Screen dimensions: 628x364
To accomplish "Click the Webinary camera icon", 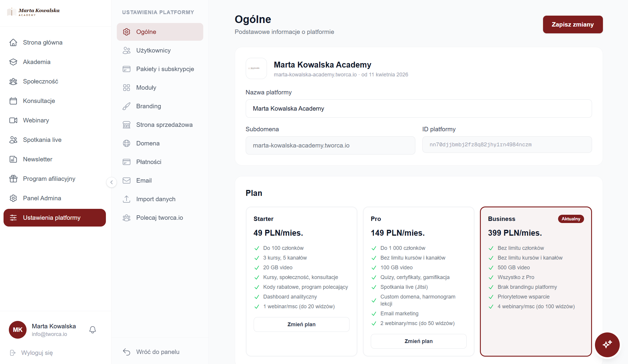I will tap(13, 120).
